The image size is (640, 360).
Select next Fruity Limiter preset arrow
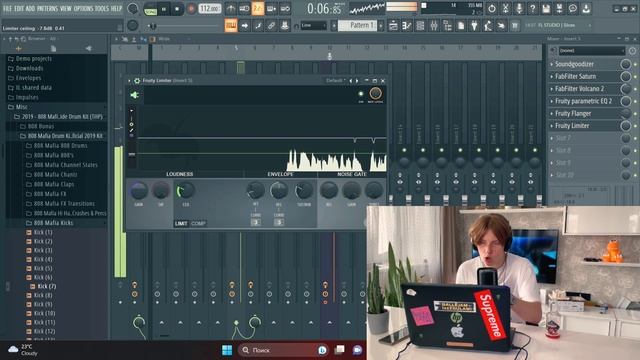point(357,81)
